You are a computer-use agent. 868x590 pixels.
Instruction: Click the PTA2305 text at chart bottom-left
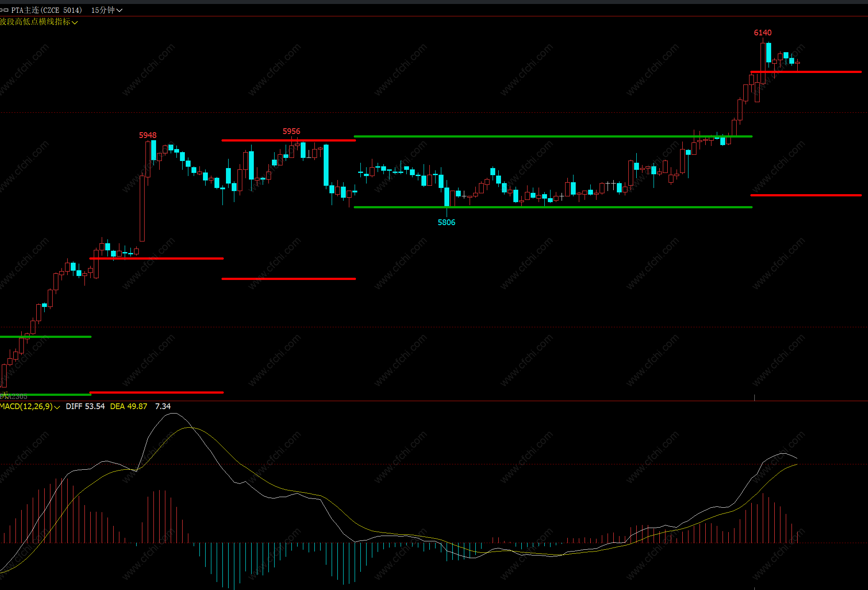pyautogui.click(x=14, y=396)
